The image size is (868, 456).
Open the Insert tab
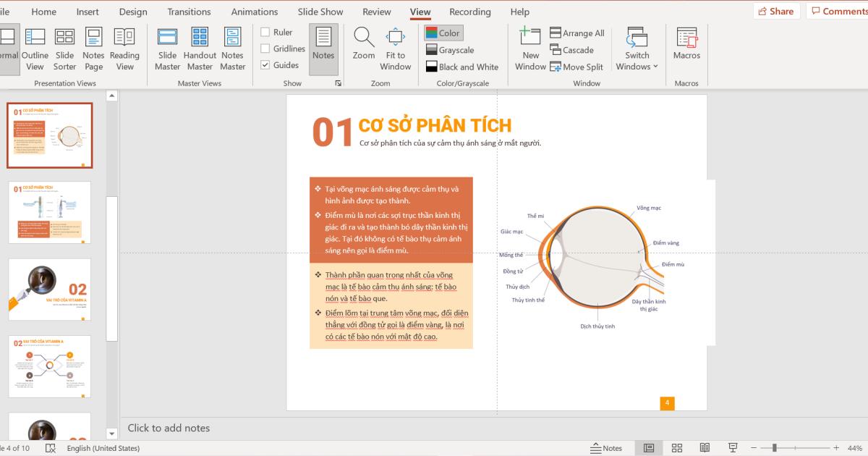(88, 12)
